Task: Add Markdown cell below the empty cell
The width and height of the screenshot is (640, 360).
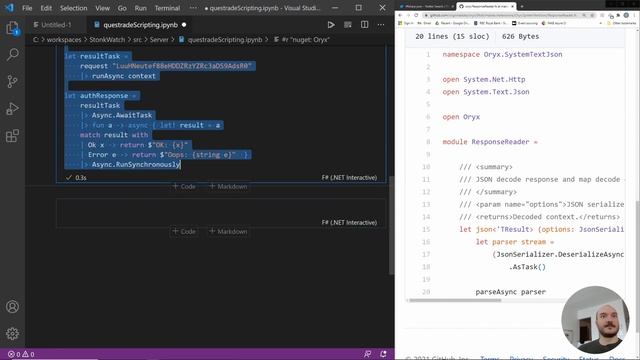Action: point(228,231)
